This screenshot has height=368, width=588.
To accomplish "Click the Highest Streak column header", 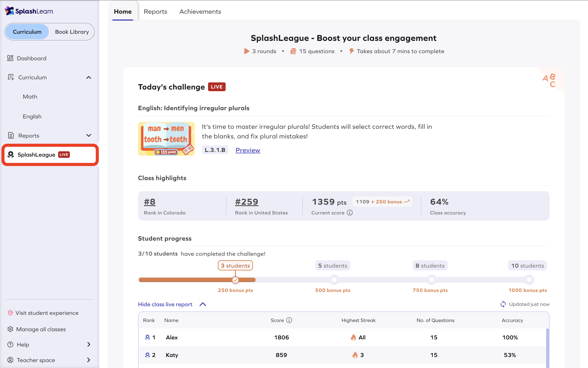I will point(358,320).
